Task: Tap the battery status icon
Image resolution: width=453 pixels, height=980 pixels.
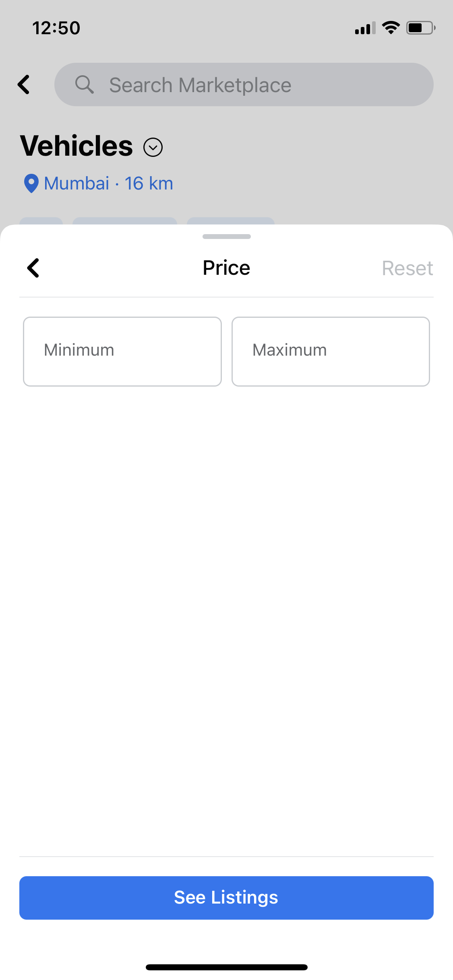Action: 421,28
